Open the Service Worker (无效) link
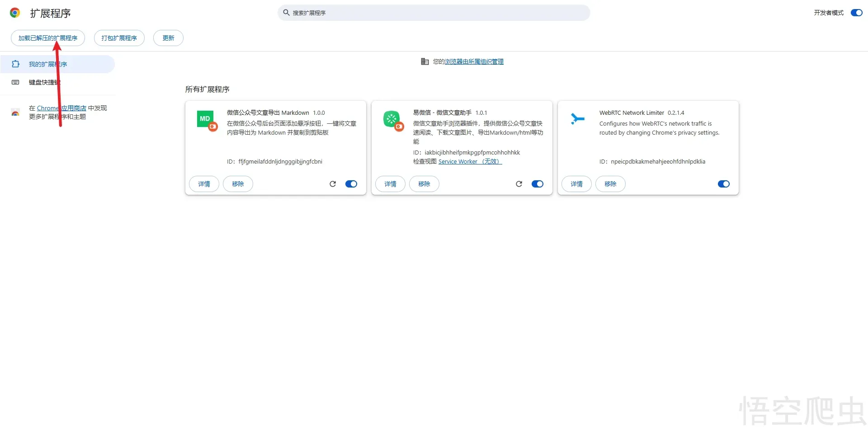The width and height of the screenshot is (868, 427). (470, 162)
